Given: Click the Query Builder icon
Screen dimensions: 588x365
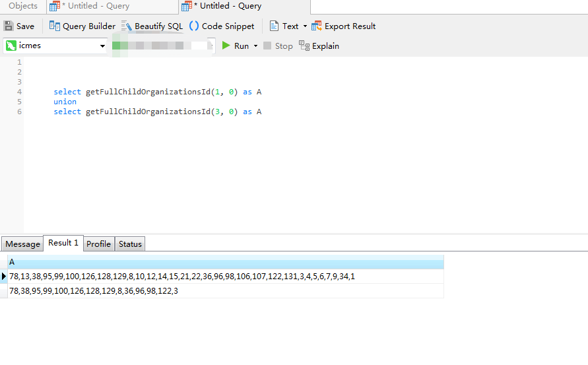Looking at the screenshot, I should coord(54,26).
